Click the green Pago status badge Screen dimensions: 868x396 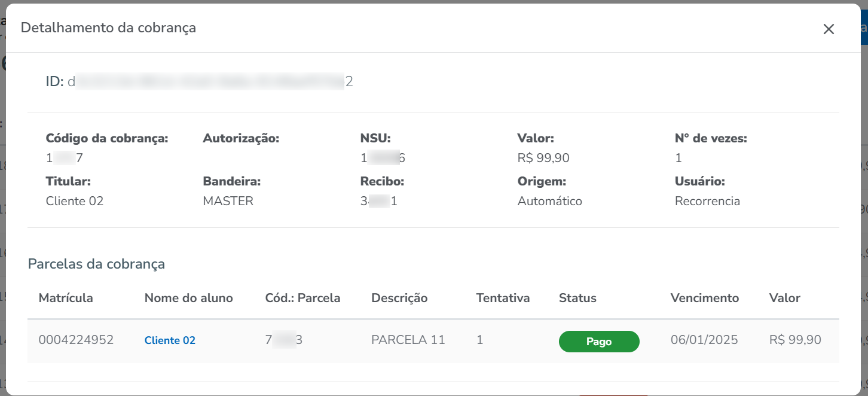coord(598,342)
